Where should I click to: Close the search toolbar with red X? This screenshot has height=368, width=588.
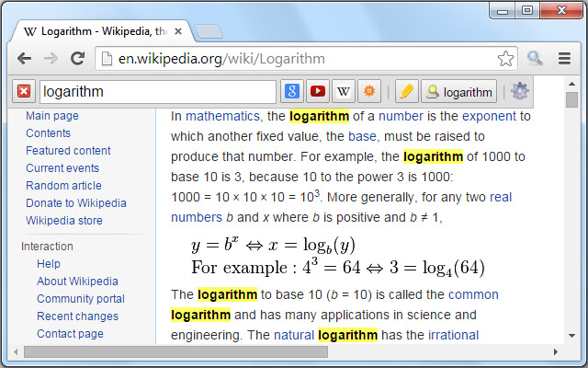click(24, 91)
